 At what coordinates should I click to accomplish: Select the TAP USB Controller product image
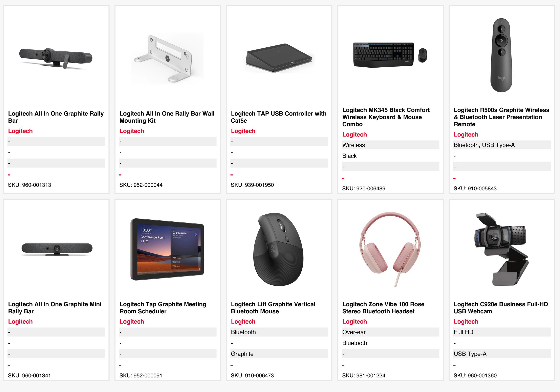279,58
